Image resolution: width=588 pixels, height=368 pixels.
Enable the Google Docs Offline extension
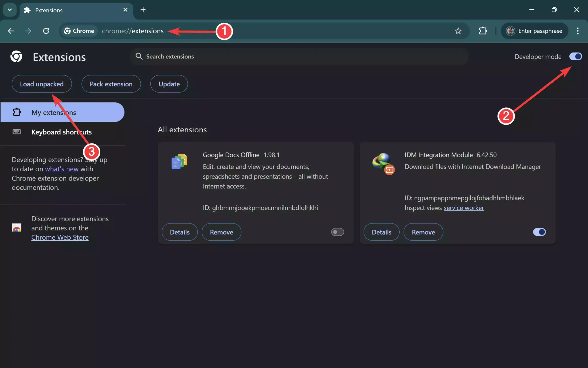337,232
